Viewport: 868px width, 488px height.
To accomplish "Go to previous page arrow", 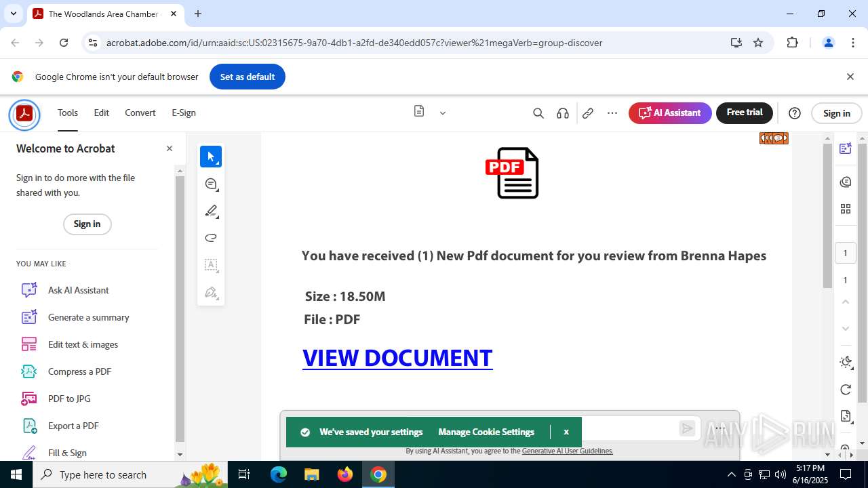I will pos(845,302).
